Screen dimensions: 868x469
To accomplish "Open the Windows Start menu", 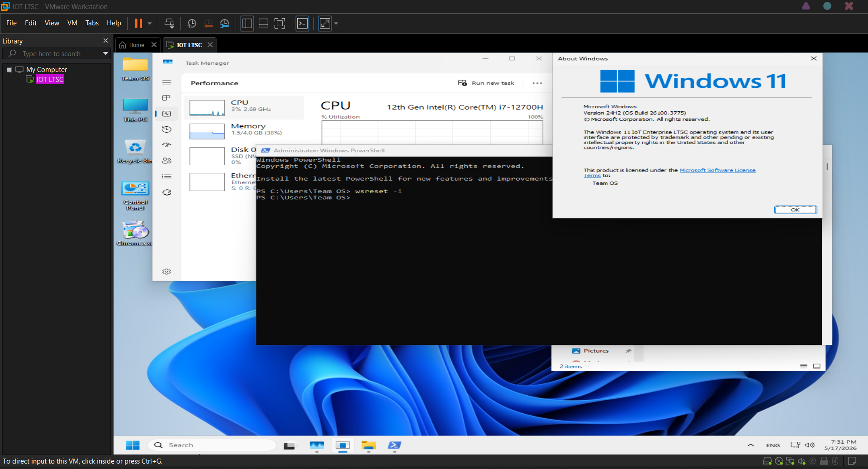I will 133,445.
